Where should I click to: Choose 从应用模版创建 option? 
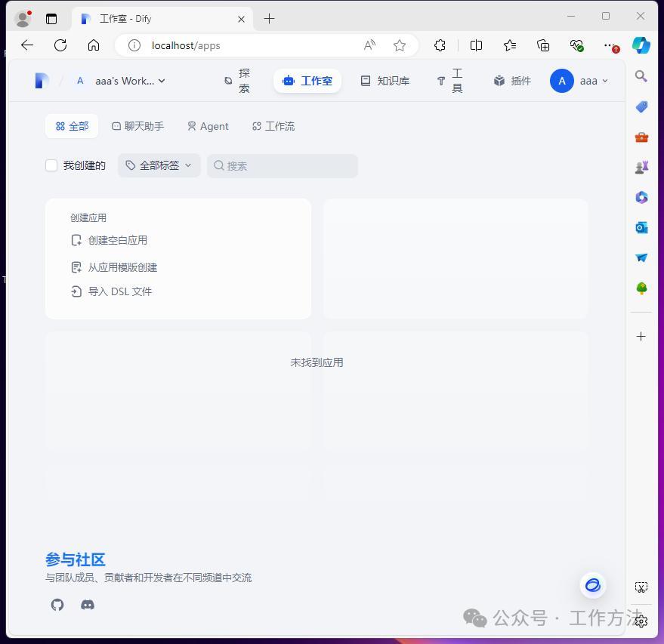[114, 267]
